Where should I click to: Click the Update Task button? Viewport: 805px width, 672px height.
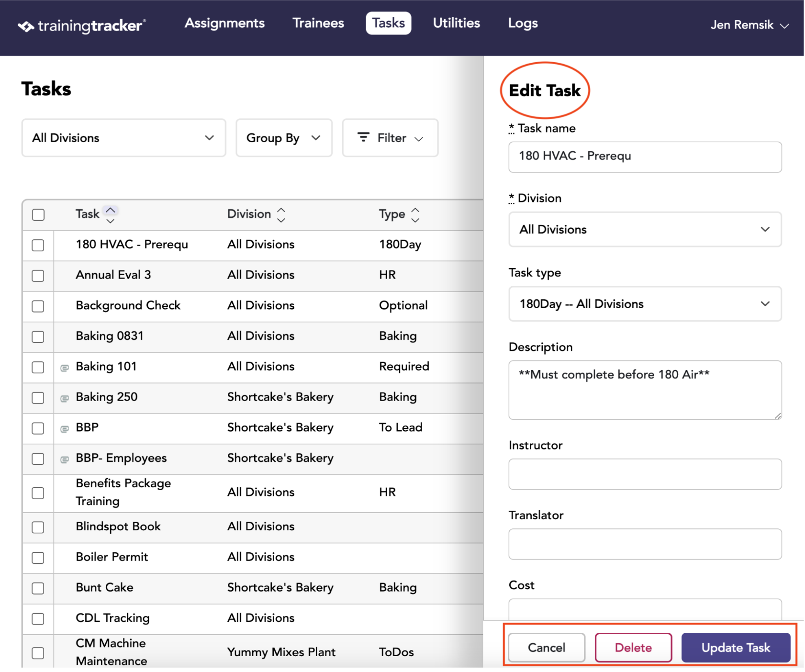[736, 648]
